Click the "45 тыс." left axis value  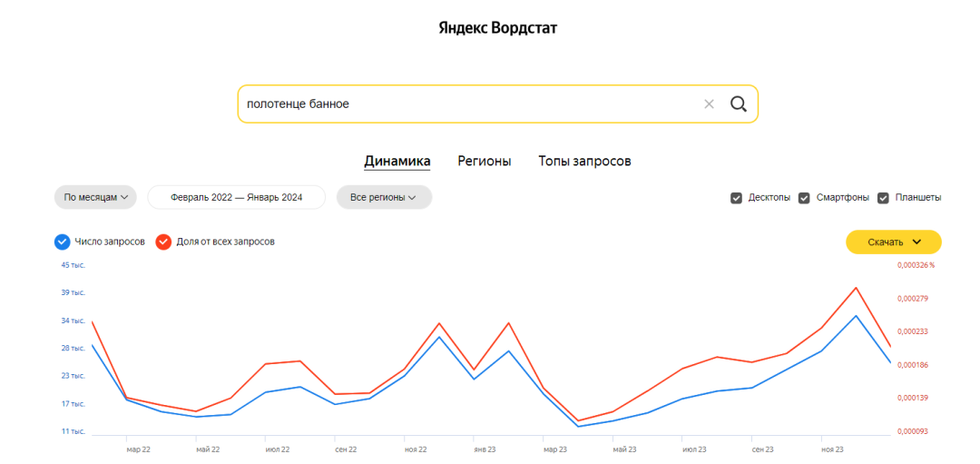point(73,265)
